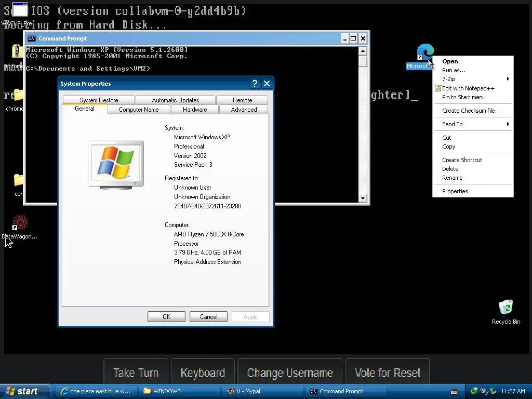The image size is (532, 399).
Task: Choose Cut from the context menu
Action: [473, 138]
